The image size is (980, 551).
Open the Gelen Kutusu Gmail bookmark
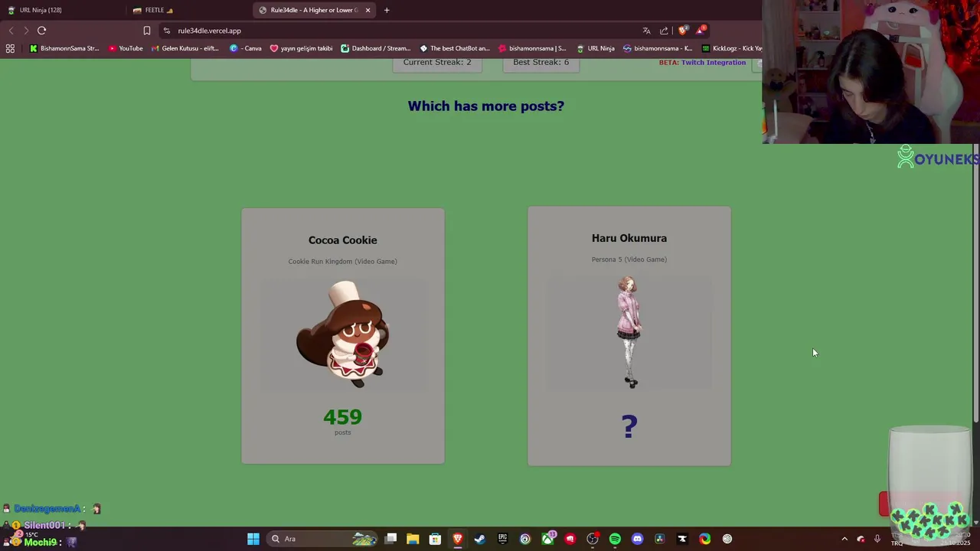point(186,48)
